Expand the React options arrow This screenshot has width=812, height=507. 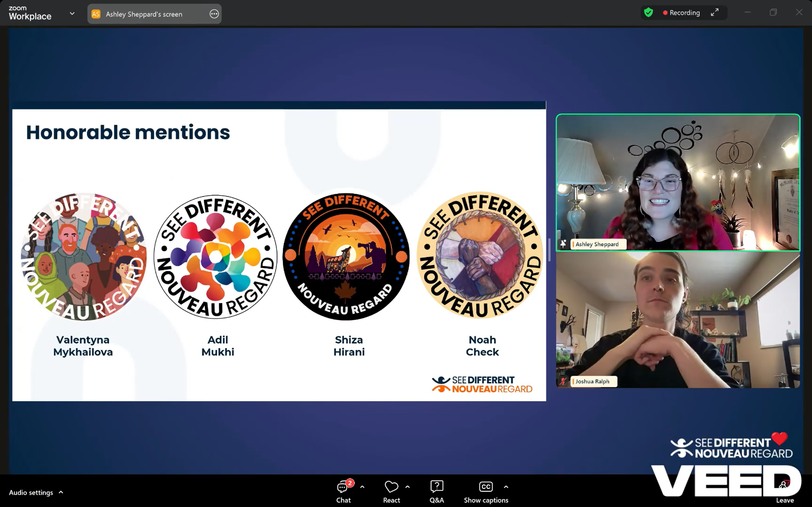click(408, 486)
